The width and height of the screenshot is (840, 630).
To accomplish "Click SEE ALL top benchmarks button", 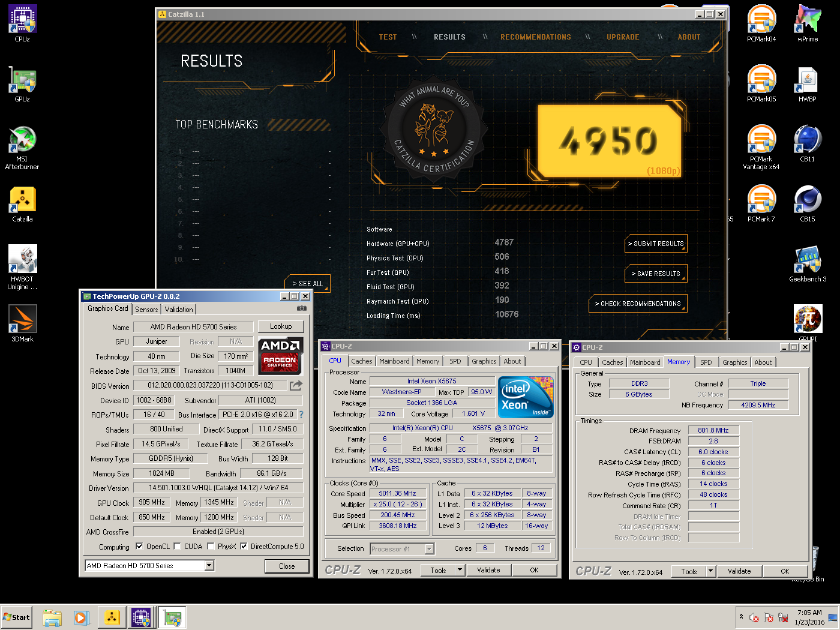I will tap(307, 283).
